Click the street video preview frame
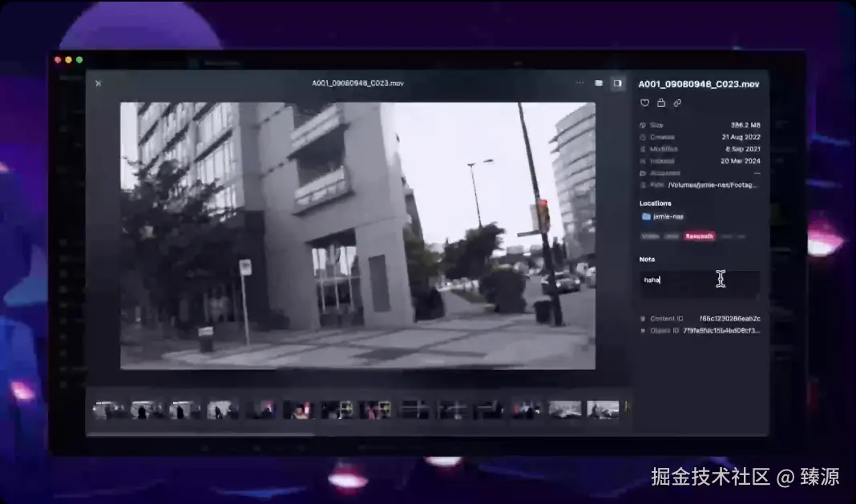856x504 pixels. pos(357,236)
